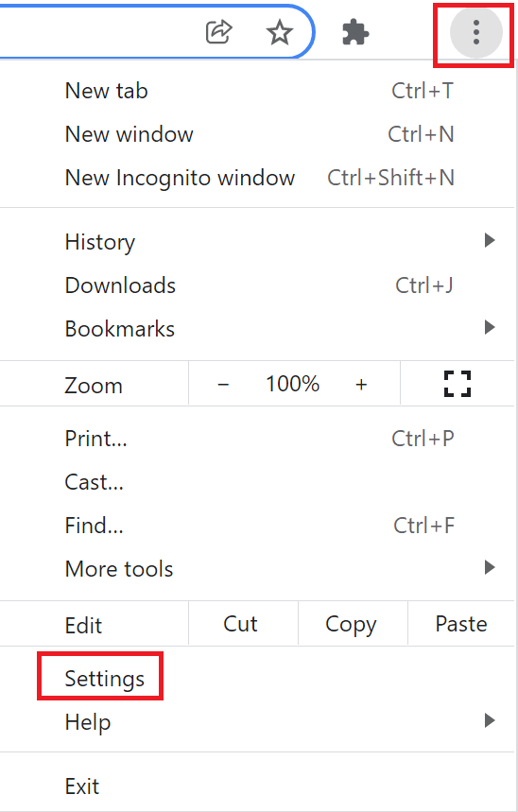The width and height of the screenshot is (518, 812).
Task: Click the three-dot Chrome menu button
Action: point(476,33)
